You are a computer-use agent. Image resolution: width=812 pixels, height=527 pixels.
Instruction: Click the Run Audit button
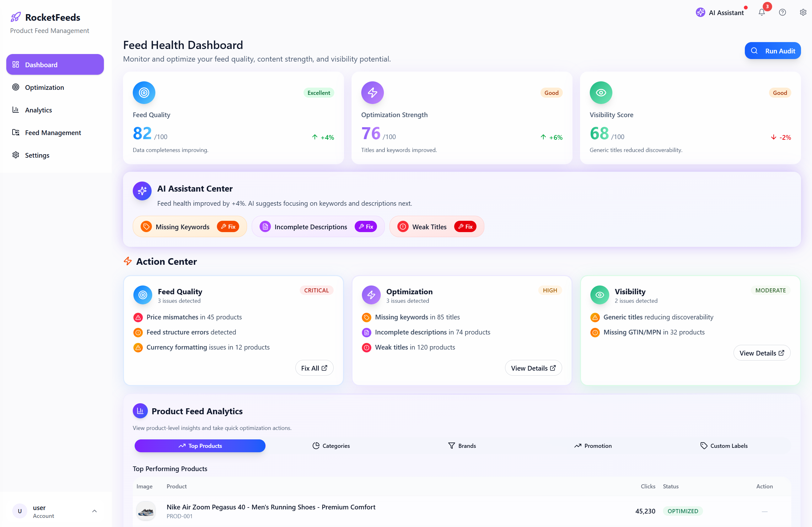(773, 51)
